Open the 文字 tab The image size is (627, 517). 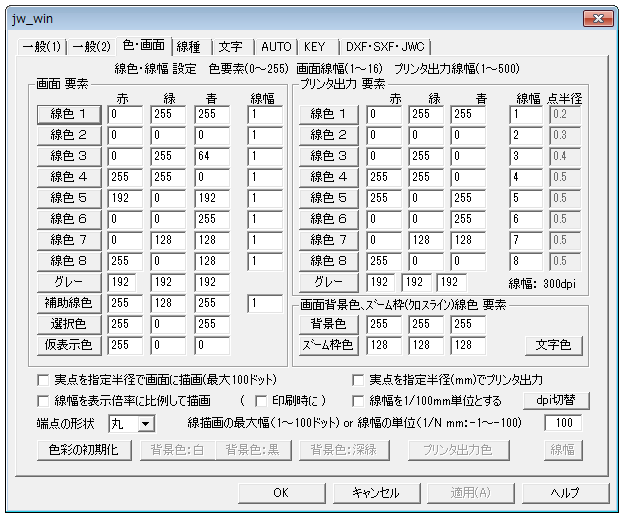click(233, 47)
